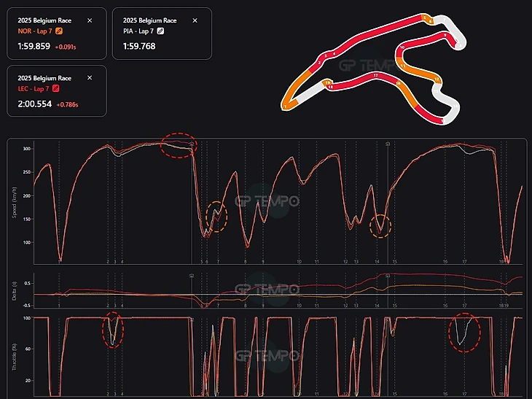This screenshot has height=399, width=532.
Task: Click turn 9 marker on the track map
Action: click(x=445, y=35)
